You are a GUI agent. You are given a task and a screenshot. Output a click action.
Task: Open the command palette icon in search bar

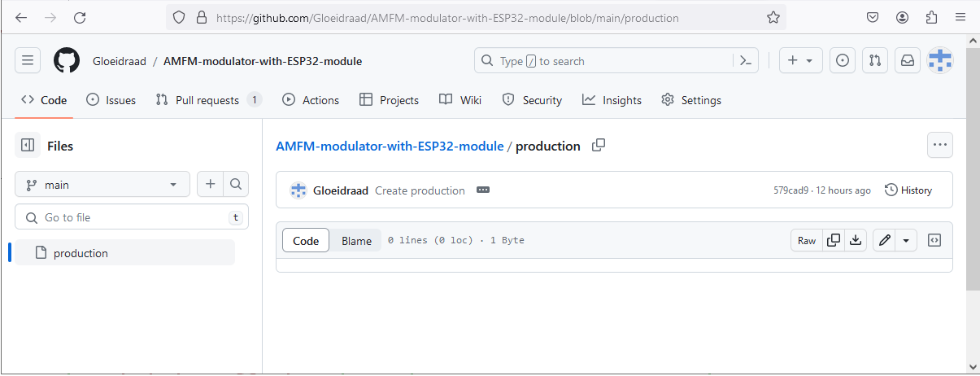coord(745,60)
